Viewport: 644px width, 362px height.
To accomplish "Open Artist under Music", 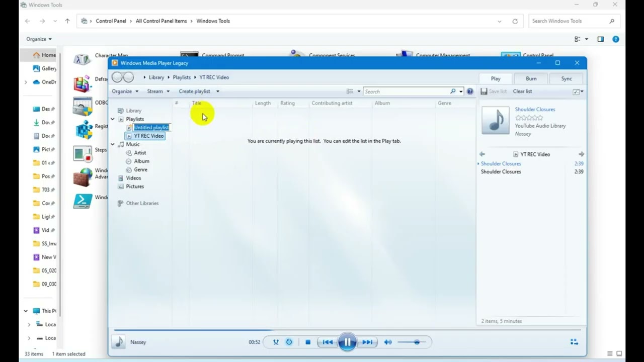I will point(140,153).
